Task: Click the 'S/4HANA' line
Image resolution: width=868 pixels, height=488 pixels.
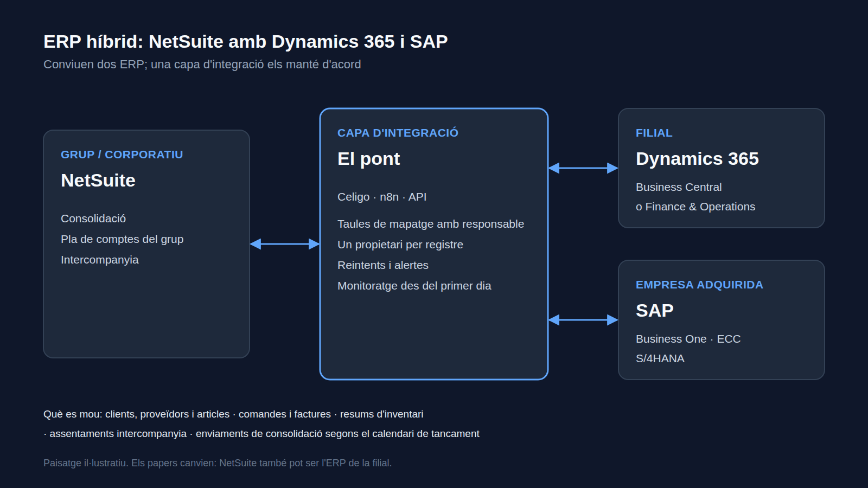Action: [x=660, y=358]
